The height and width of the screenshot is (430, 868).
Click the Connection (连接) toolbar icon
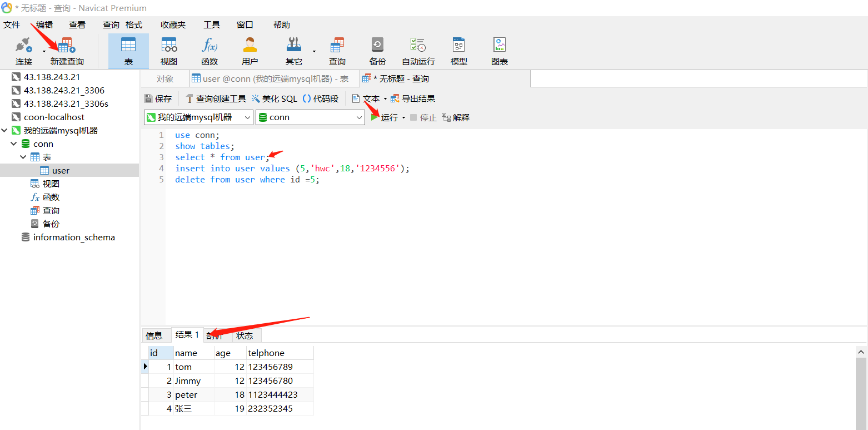click(24, 51)
